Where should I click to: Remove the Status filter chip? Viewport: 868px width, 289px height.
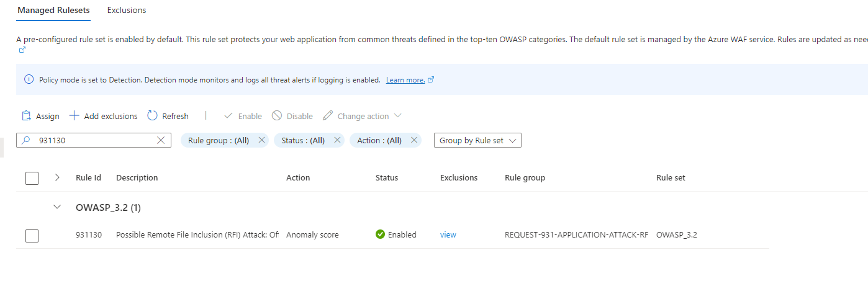click(337, 140)
